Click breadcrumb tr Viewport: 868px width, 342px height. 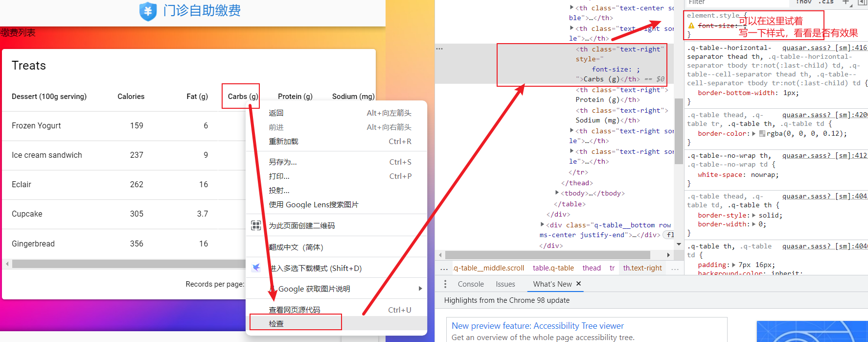[x=612, y=268]
